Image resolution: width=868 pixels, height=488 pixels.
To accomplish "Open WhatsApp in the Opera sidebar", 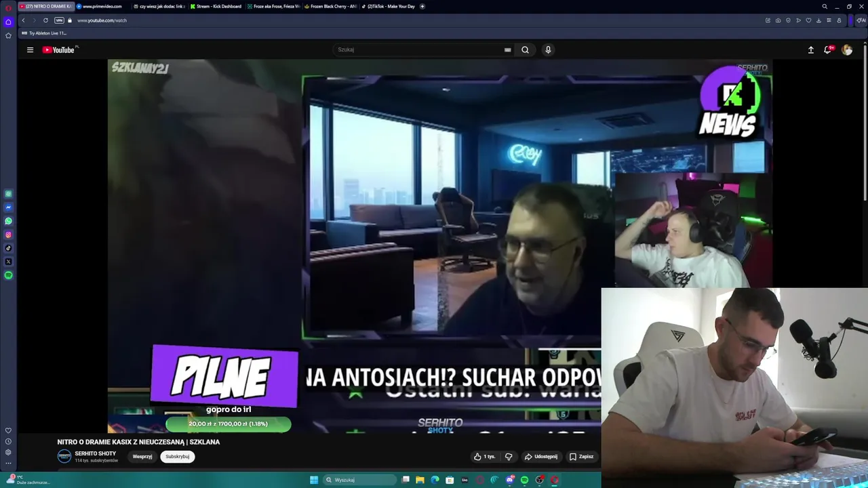I will [x=8, y=221].
